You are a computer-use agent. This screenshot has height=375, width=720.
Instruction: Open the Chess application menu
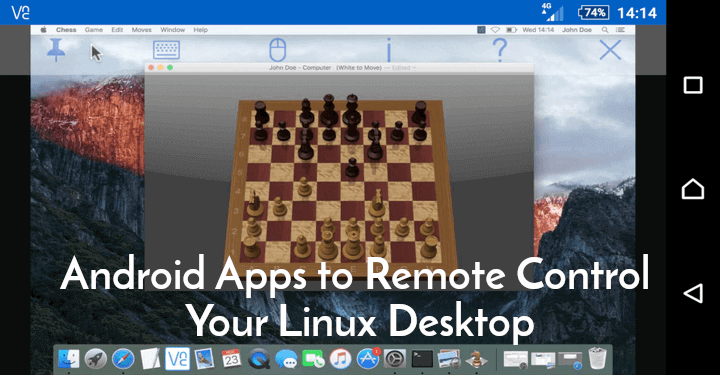click(66, 30)
